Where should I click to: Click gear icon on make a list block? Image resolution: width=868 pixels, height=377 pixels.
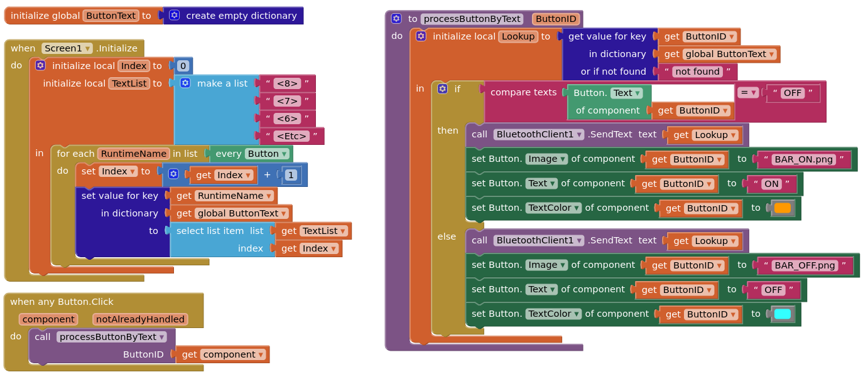coord(185,83)
